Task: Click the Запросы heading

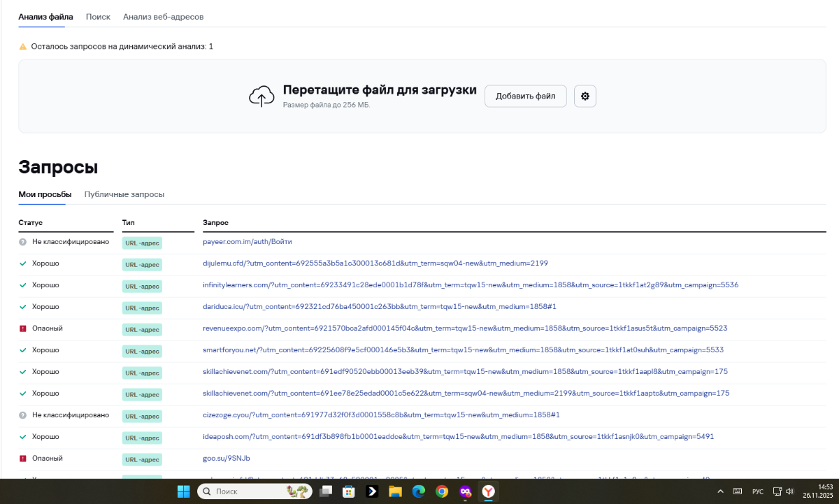Action: click(x=58, y=167)
